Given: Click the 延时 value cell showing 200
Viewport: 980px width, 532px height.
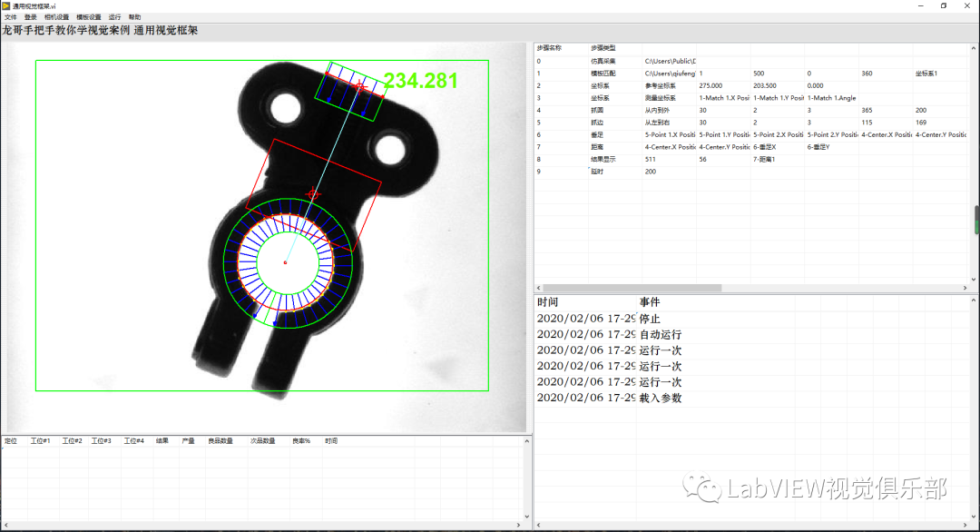Looking at the screenshot, I should coord(651,172).
